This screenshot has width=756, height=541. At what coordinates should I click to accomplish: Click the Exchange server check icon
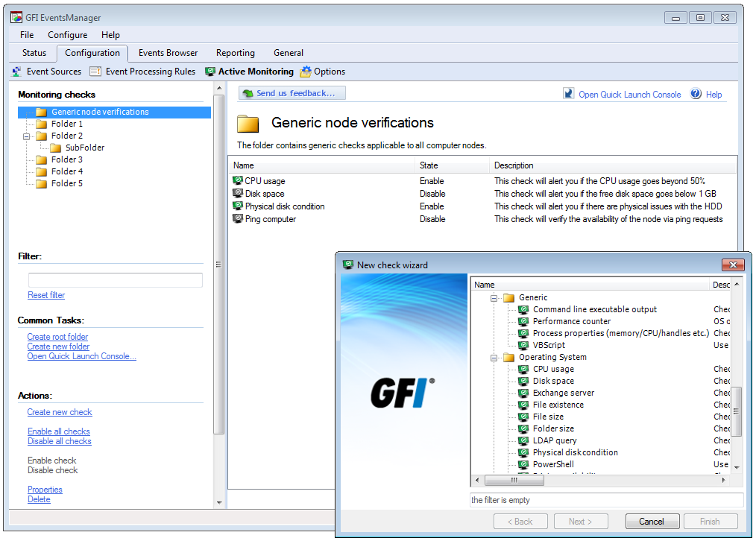(x=523, y=393)
